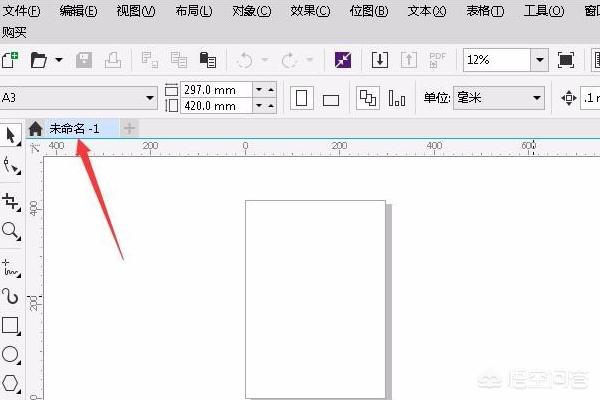This screenshot has width=600, height=400.
Task: Activate the Zoom magnifier tool
Action: (11, 231)
